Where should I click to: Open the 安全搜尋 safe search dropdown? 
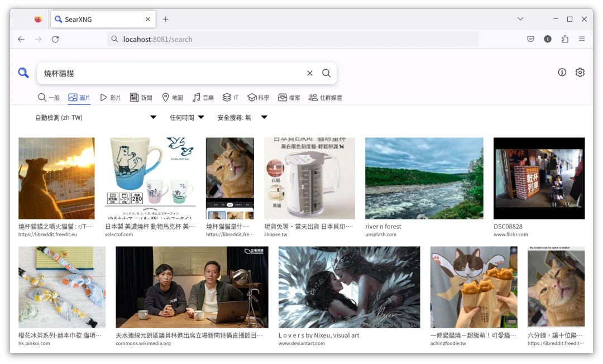click(242, 117)
